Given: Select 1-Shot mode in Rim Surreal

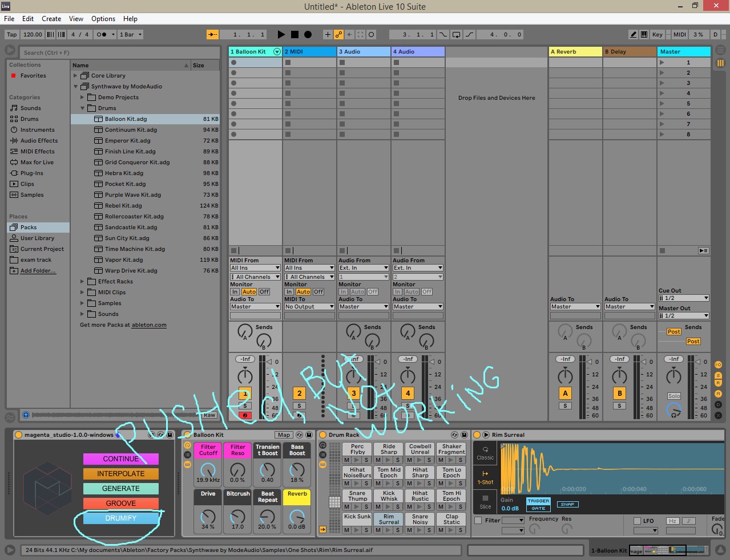Looking at the screenshot, I should [485, 478].
